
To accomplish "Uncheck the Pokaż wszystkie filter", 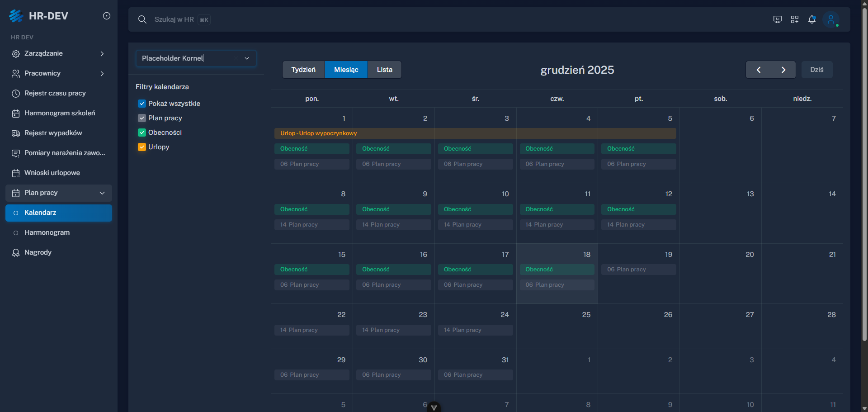I will 142,104.
